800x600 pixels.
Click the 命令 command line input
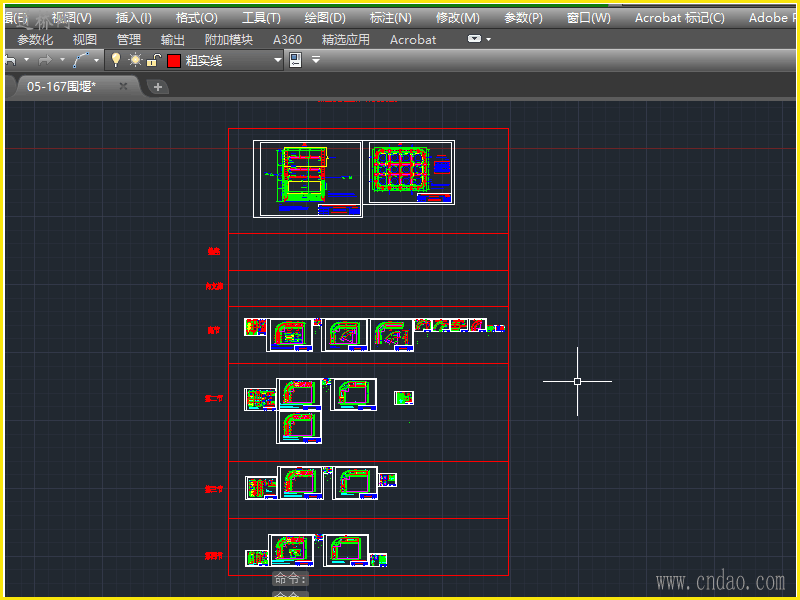pyautogui.click(x=290, y=579)
